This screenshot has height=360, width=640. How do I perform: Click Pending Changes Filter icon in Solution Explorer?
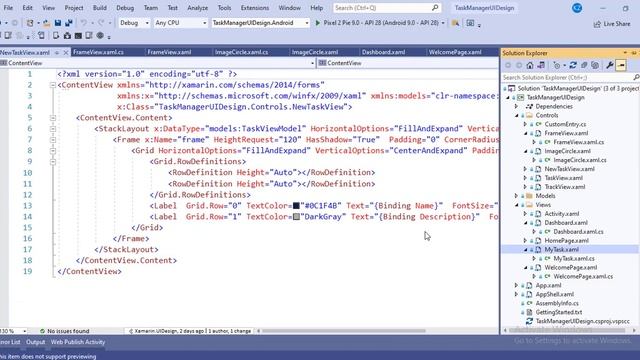coord(557,65)
